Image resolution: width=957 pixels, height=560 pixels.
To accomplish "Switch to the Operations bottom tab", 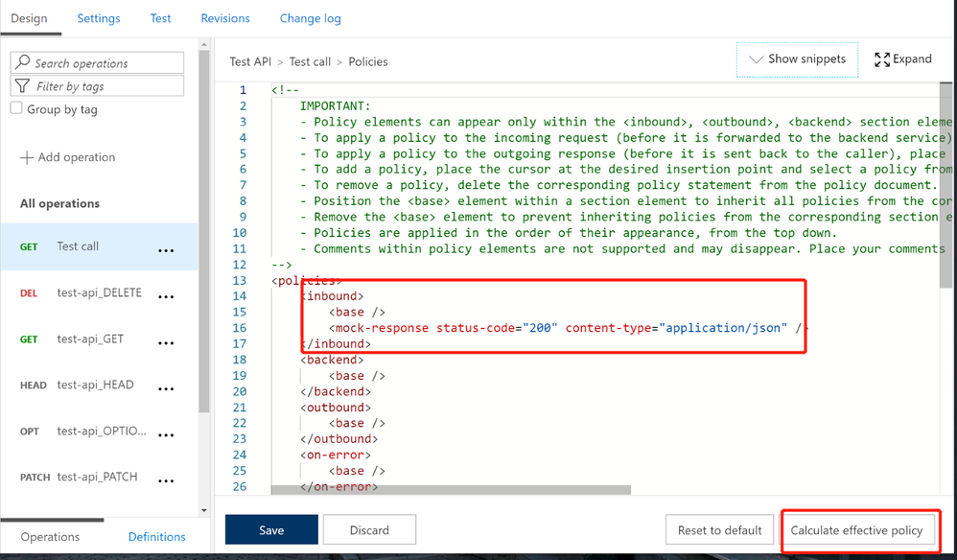I will (x=50, y=537).
